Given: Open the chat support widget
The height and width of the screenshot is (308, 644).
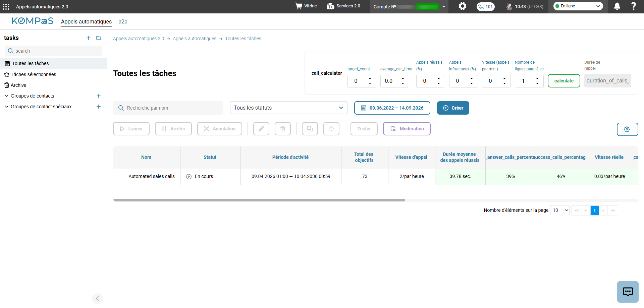Looking at the screenshot, I should coord(628,292).
